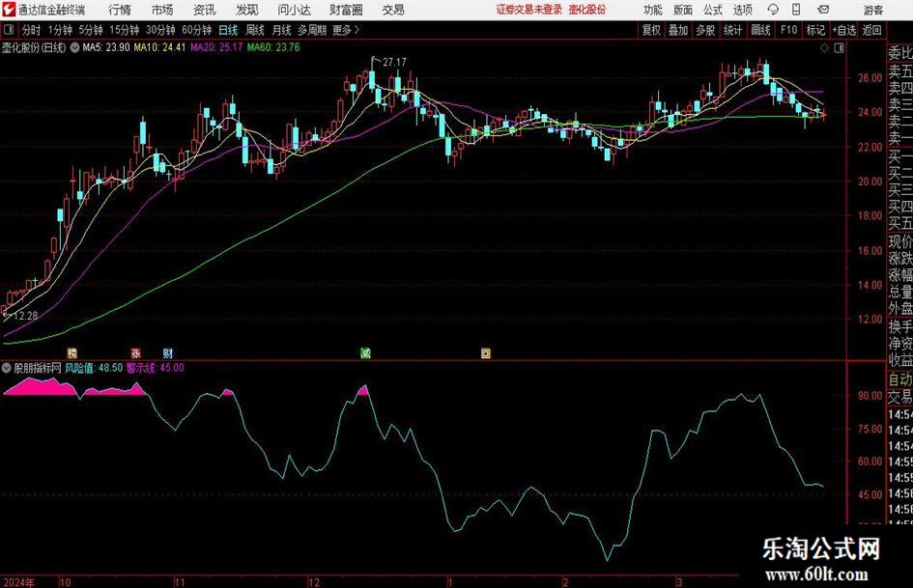Click the 通达信 red logo icon
The height and width of the screenshot is (588, 913).
tap(8, 10)
